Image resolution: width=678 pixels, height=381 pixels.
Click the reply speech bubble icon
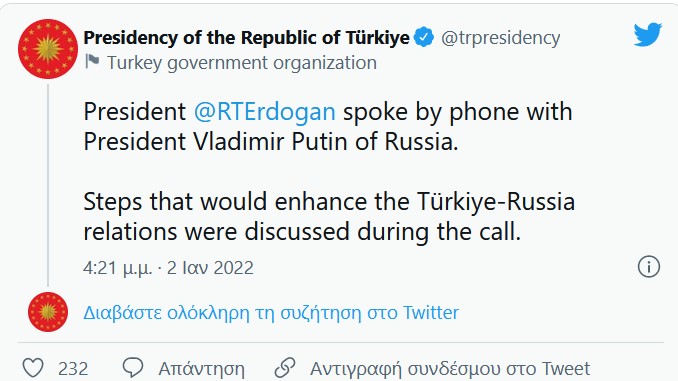click(x=133, y=368)
